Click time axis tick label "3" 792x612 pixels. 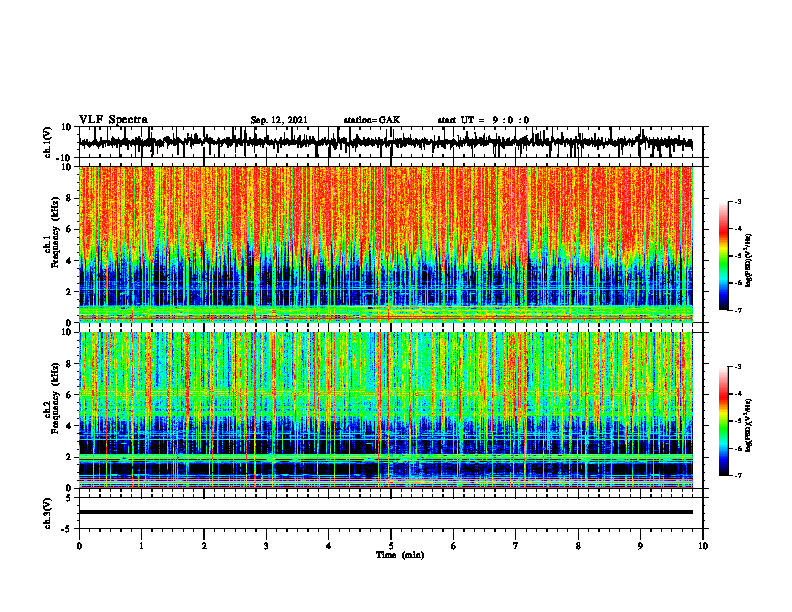tap(266, 546)
